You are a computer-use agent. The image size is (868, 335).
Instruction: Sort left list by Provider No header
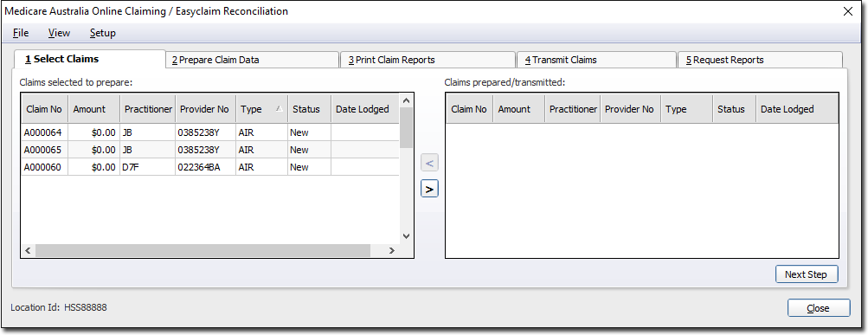(x=205, y=109)
